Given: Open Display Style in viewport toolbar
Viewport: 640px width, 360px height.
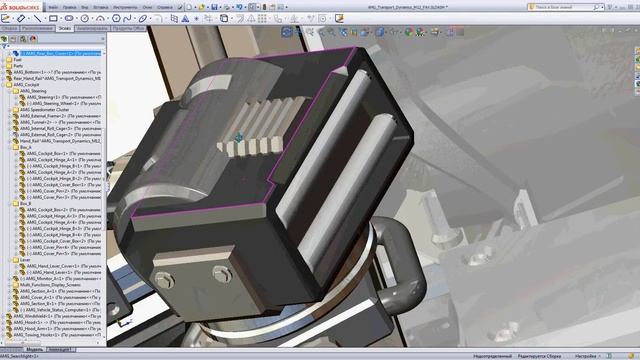Looking at the screenshot, I should [380, 32].
